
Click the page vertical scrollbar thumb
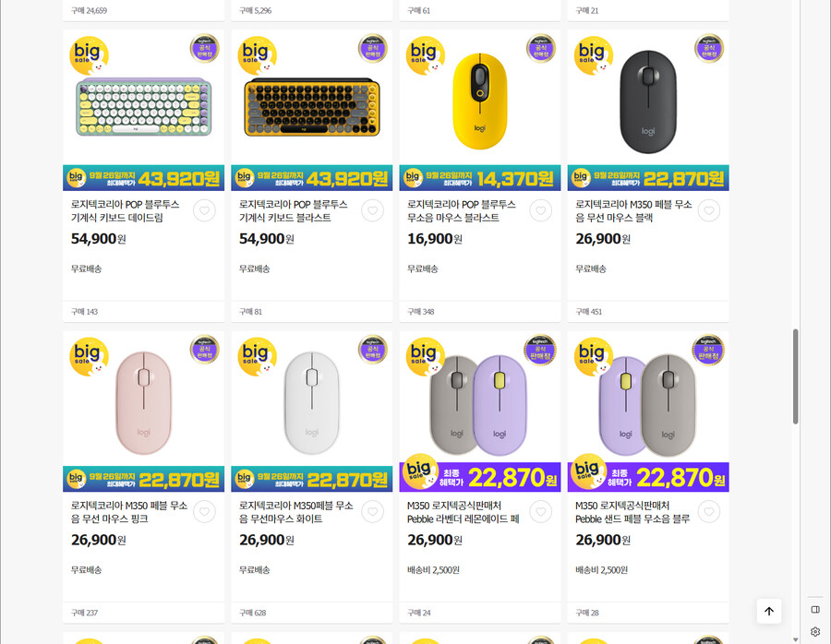(x=796, y=376)
